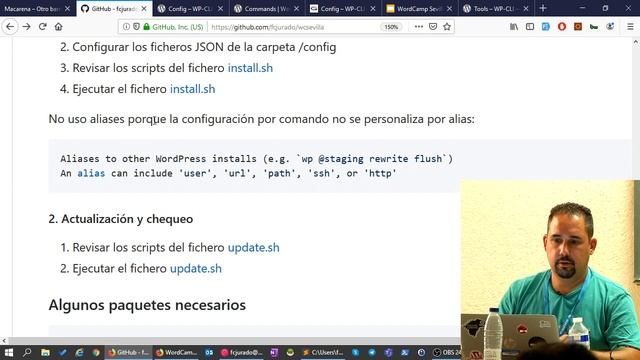Open the tracking protection shield icon
The height and width of the screenshot is (360, 640).
pyautogui.click(x=136, y=27)
